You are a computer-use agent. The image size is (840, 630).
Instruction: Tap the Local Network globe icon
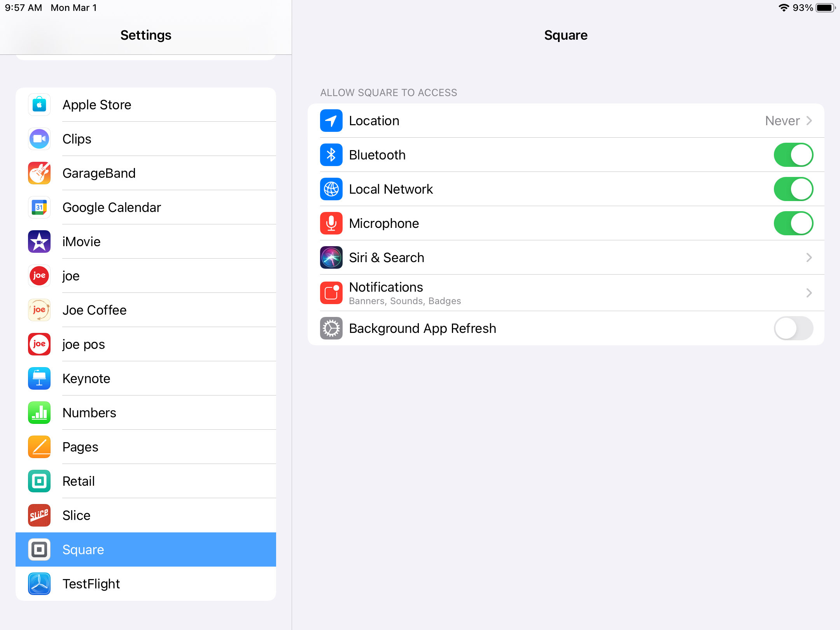[331, 189]
